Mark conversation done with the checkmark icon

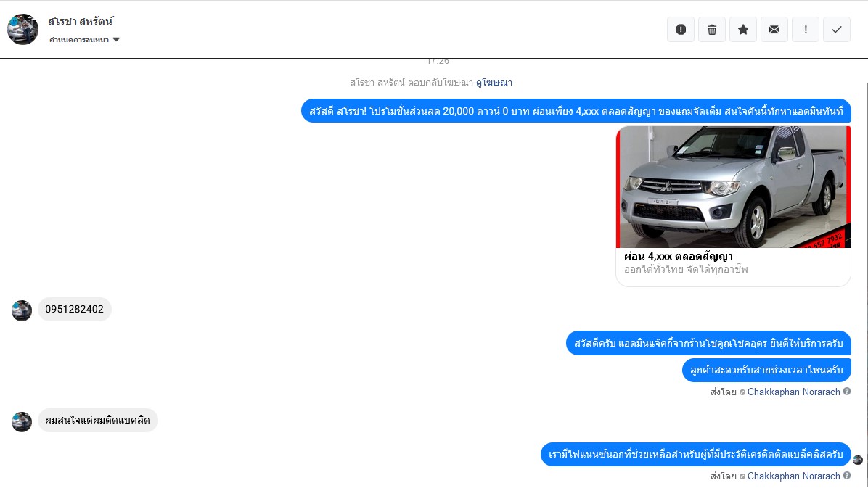[x=837, y=29]
